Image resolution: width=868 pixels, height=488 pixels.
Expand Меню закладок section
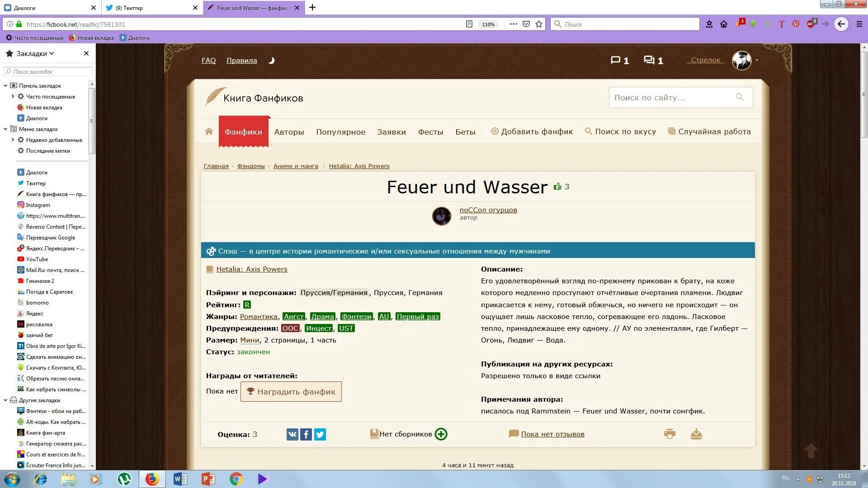[x=6, y=129]
